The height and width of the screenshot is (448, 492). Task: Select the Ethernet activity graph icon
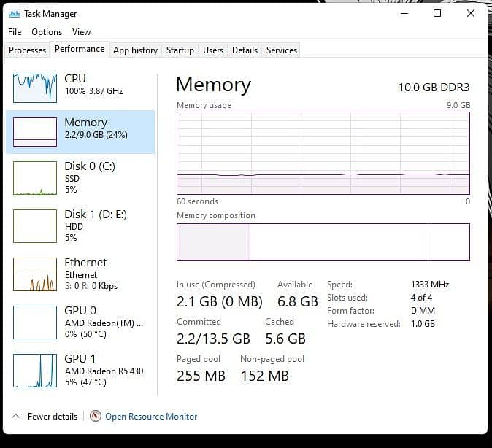pyautogui.click(x=35, y=274)
